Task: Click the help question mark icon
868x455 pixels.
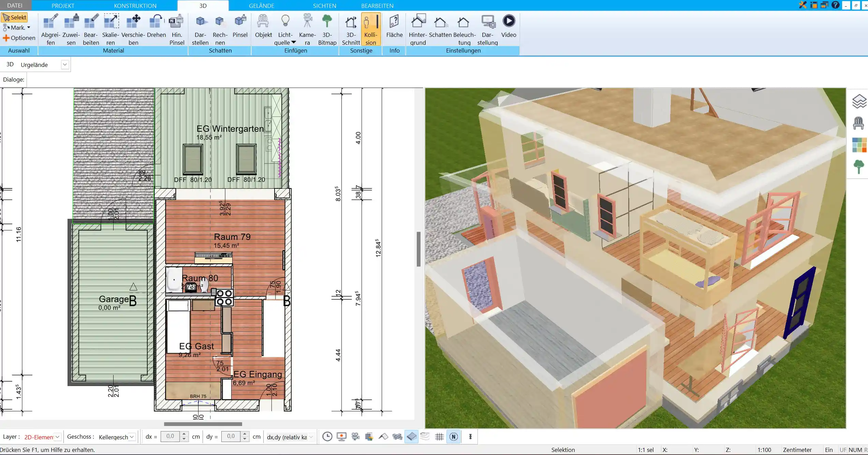Action: [835, 5]
